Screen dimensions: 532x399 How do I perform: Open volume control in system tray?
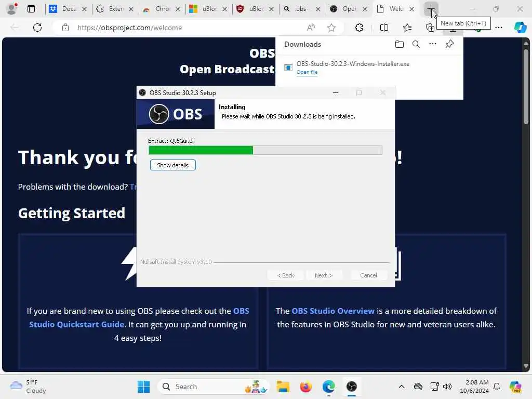click(447, 387)
